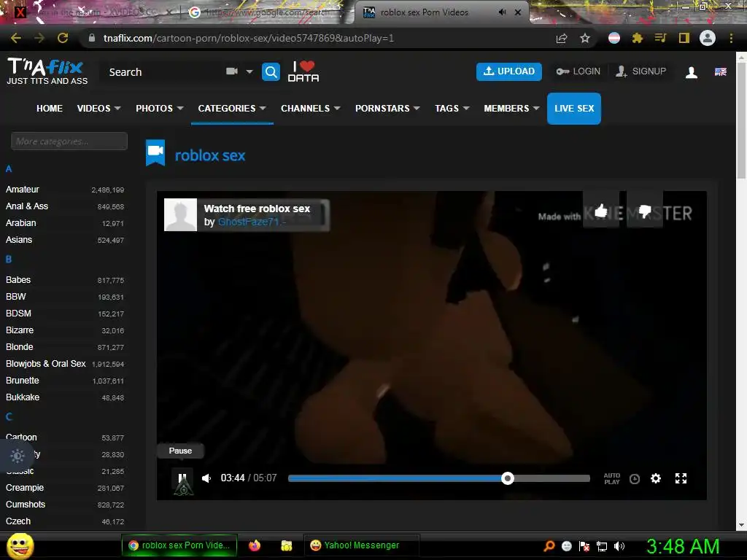Screen dimensions: 747x560
Task: Enter fullscreen mode in the video player
Action: click(x=681, y=478)
